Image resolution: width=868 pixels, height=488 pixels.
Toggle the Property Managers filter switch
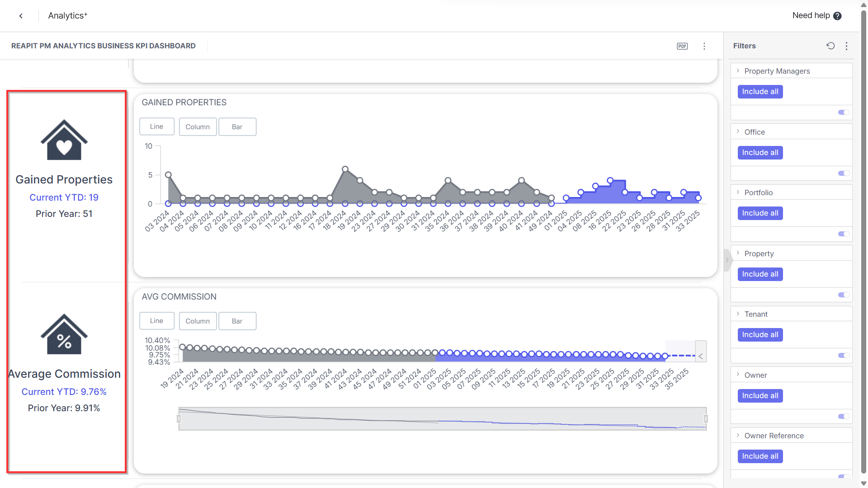844,113
